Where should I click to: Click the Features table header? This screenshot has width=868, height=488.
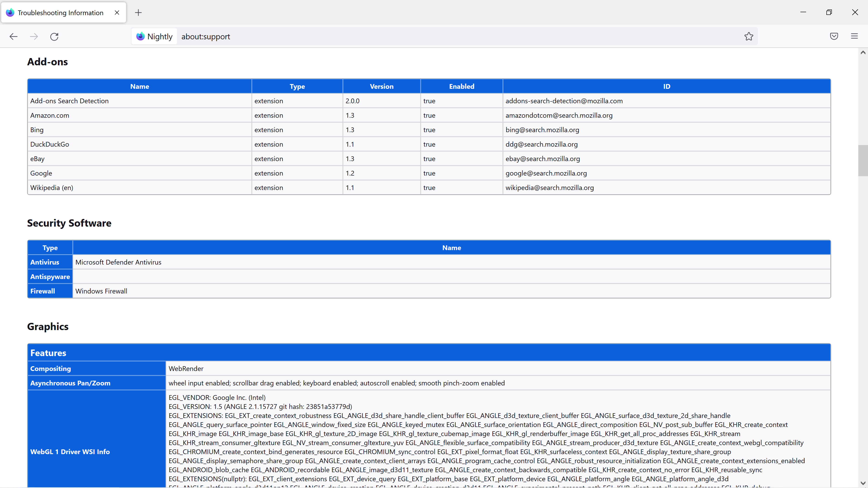coord(429,353)
